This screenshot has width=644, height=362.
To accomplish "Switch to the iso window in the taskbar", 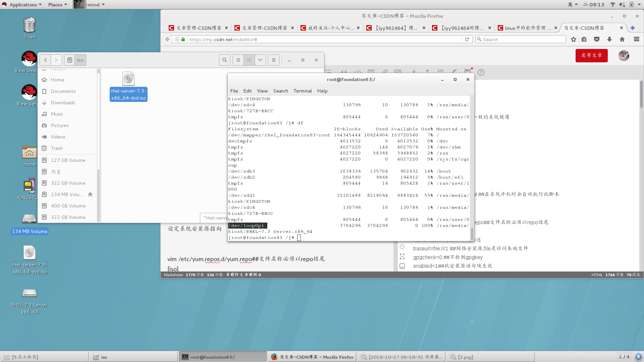I will (133, 357).
